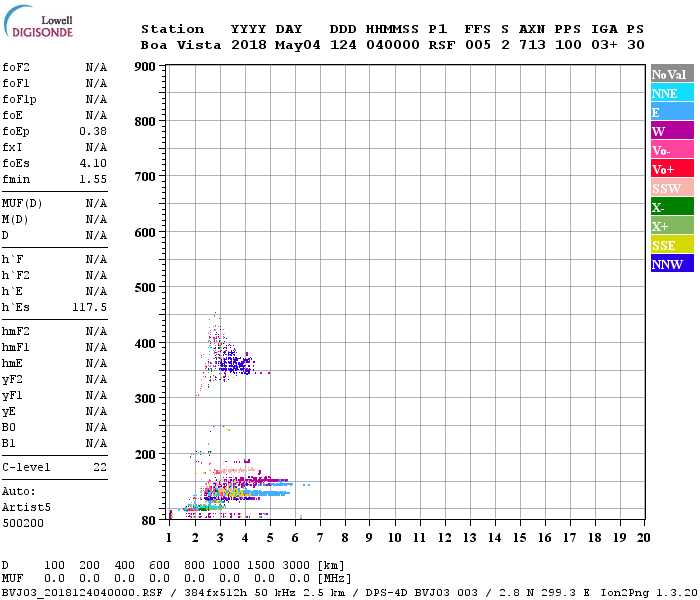Click the BVJ03_2018124040000.RSF file name
700x600 pixels.
[x=82, y=593]
